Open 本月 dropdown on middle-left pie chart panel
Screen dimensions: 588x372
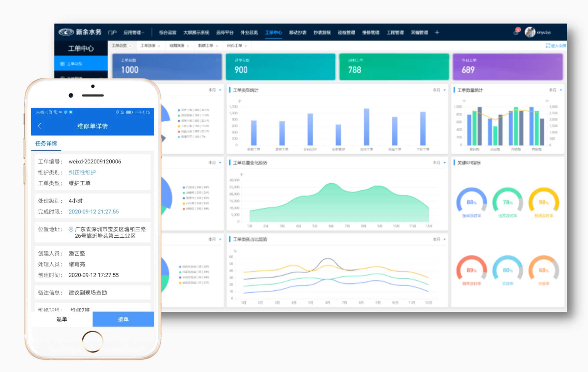click(x=215, y=163)
